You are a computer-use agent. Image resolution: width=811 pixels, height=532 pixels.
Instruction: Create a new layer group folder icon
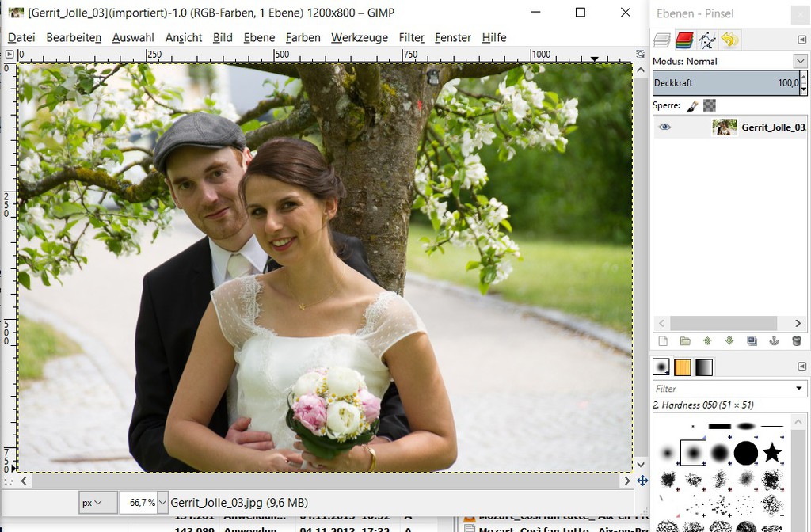(685, 340)
